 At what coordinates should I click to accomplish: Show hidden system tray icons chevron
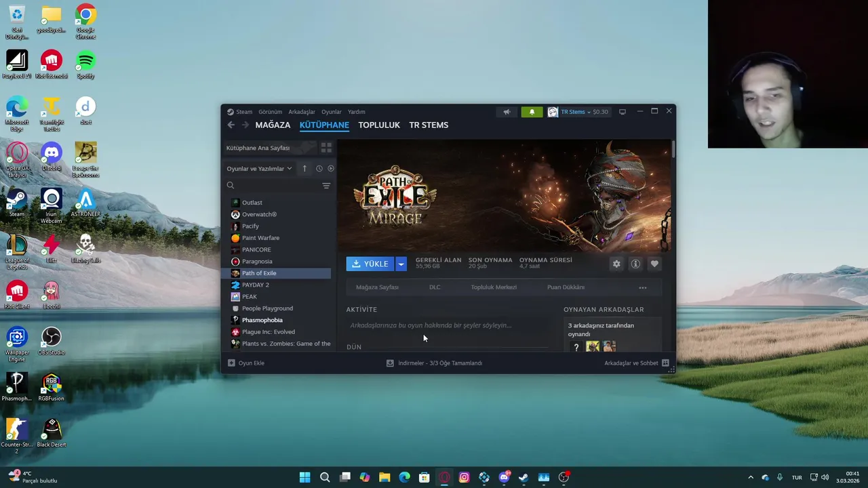(x=751, y=477)
